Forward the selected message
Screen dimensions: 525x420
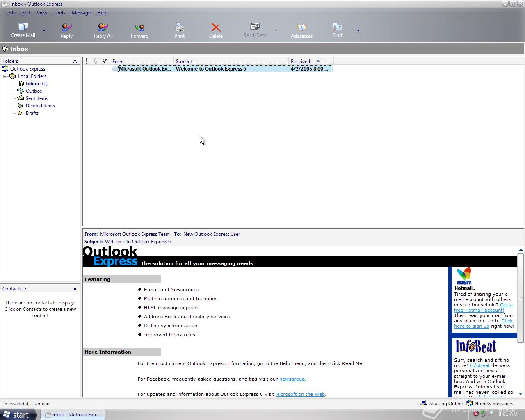point(139,31)
